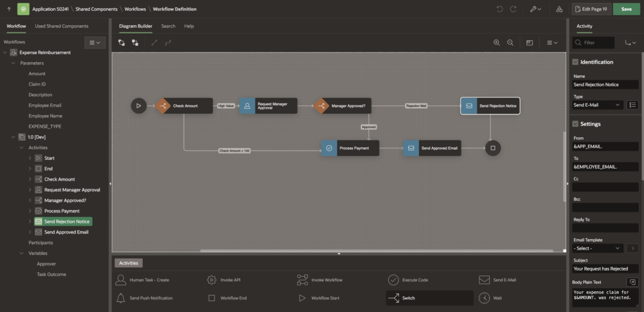Image resolution: width=644 pixels, height=312 pixels.
Task: Pick the Send Push Notification bell icon
Action: coord(121,298)
